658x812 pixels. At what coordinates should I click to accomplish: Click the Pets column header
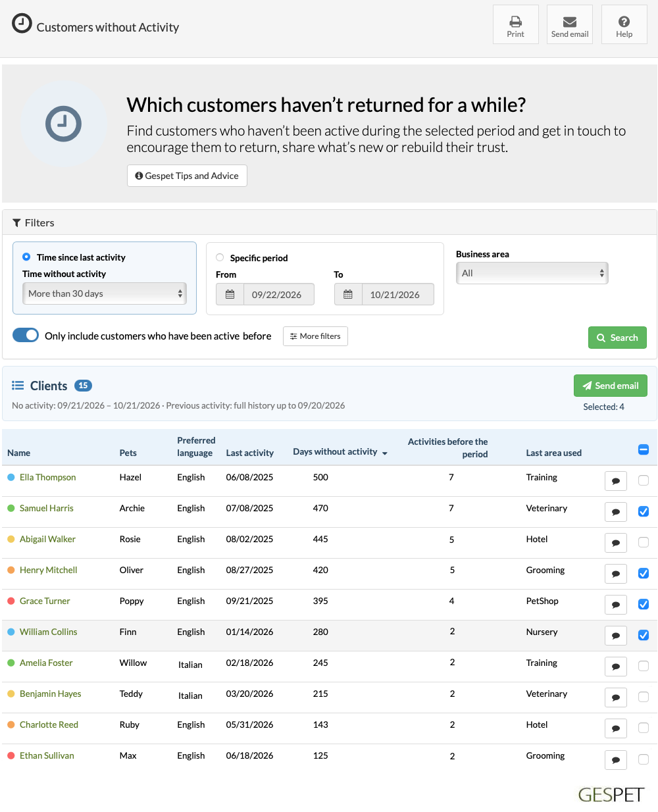[x=128, y=453]
